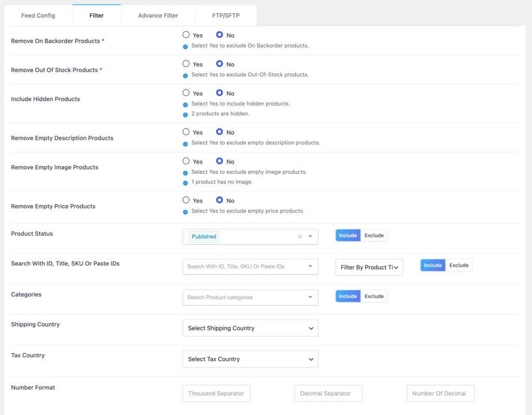Switch to Filter tab
The height and width of the screenshot is (415, 532).
(x=96, y=16)
